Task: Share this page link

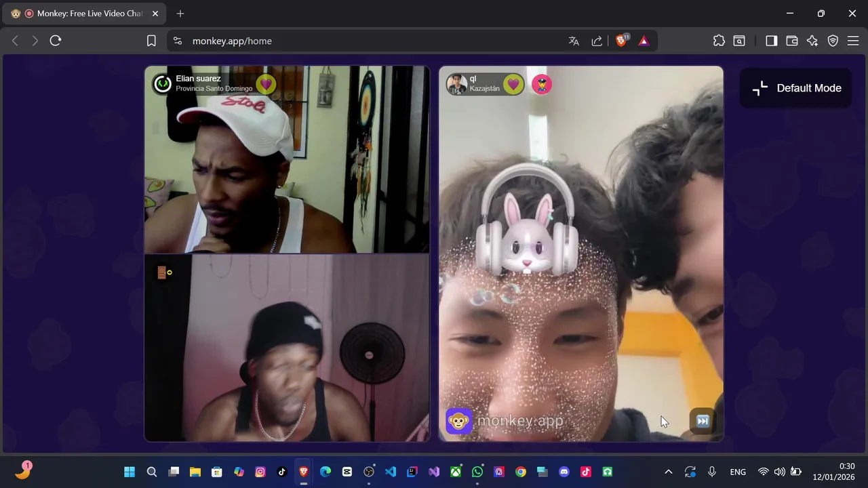Action: tap(597, 41)
